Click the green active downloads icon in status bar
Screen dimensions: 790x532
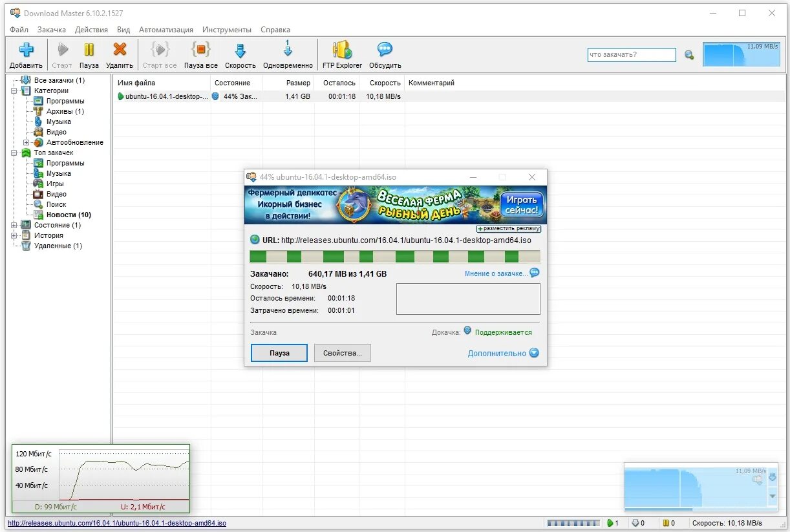(x=609, y=523)
